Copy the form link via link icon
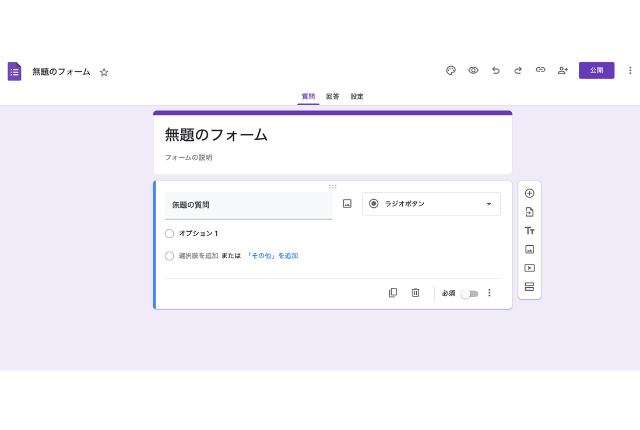The width and height of the screenshot is (640, 430). 540,70
